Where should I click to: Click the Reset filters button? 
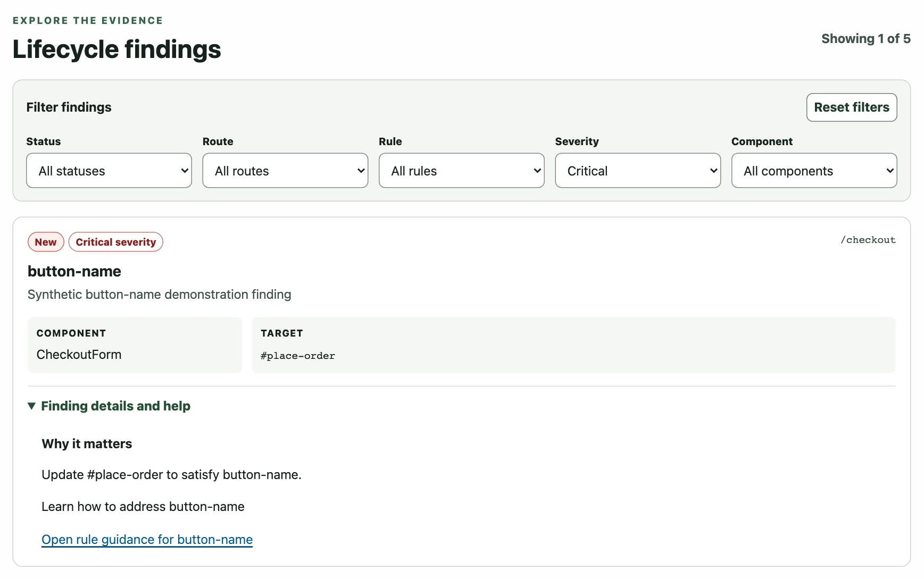coord(852,107)
